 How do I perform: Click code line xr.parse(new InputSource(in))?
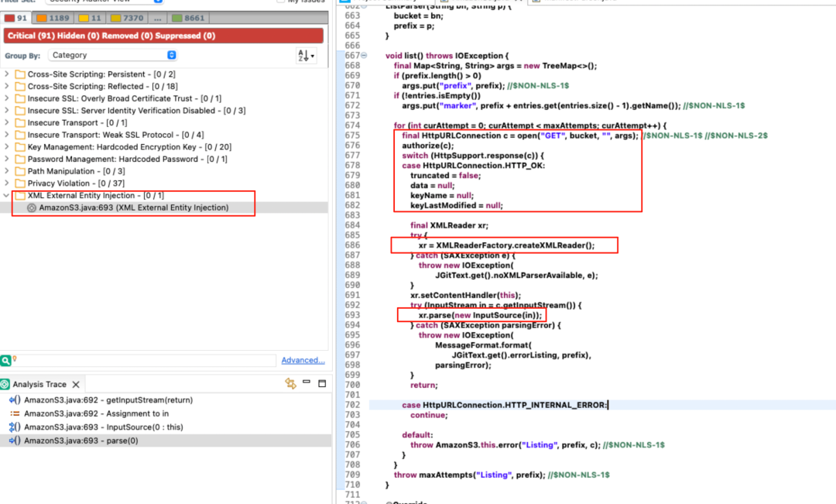pos(480,315)
